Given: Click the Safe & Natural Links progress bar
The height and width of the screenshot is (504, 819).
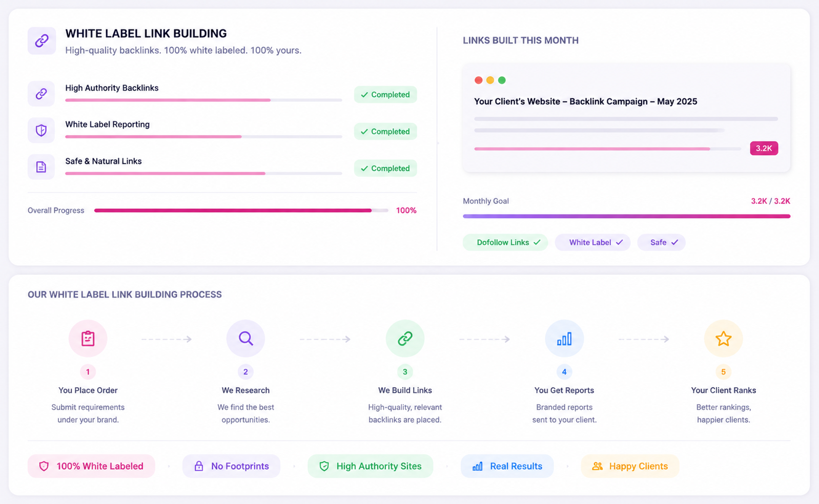Looking at the screenshot, I should click(x=203, y=173).
